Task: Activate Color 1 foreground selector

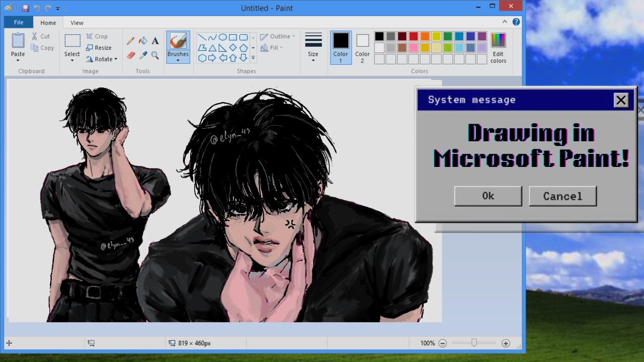Action: [341, 48]
